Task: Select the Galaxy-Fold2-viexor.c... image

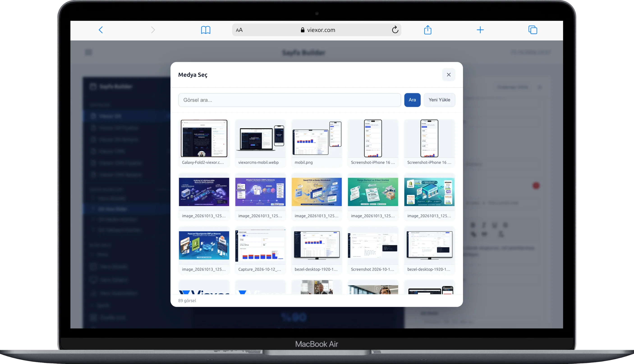Action: [204, 143]
